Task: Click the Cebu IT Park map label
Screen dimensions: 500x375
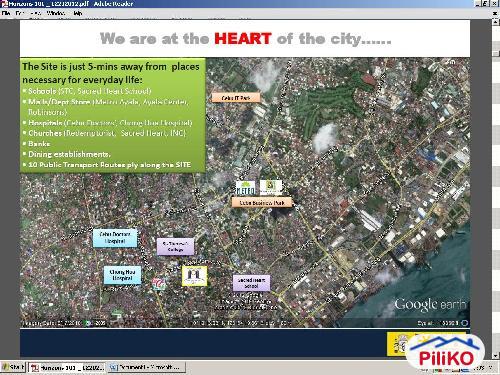Action: coord(236,98)
